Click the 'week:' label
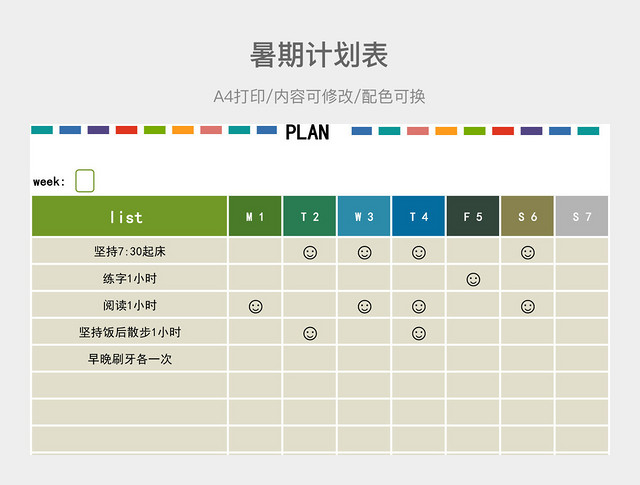The height and width of the screenshot is (485, 640). tap(49, 182)
